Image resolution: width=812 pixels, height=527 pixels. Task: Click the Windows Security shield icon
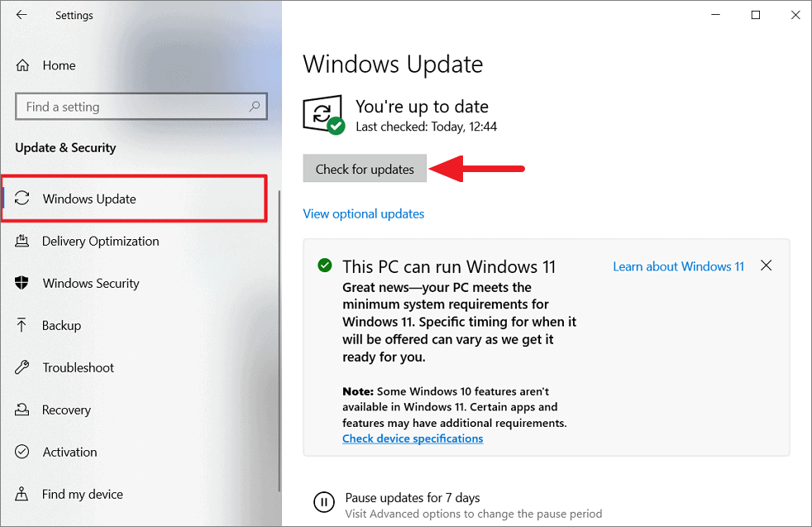pos(21,283)
